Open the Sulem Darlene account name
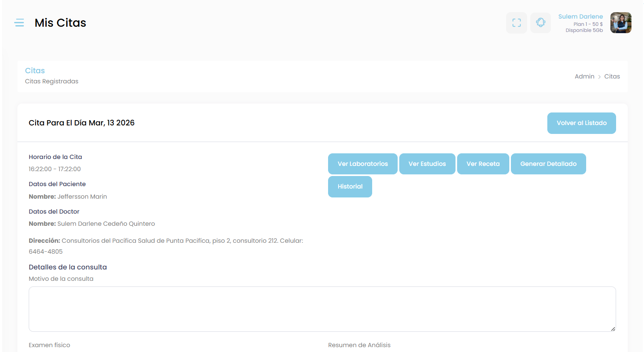 pyautogui.click(x=580, y=17)
